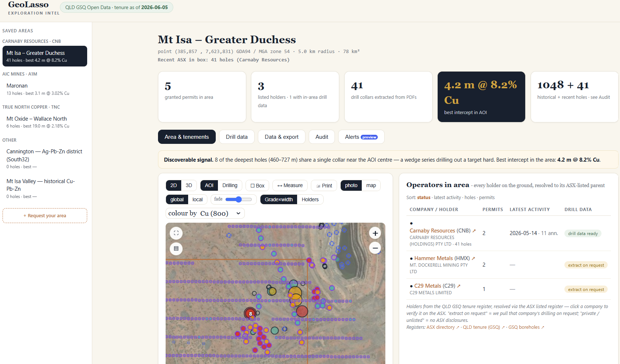Open the Audit tab
Screen dimensions: 620x364
click(322, 137)
